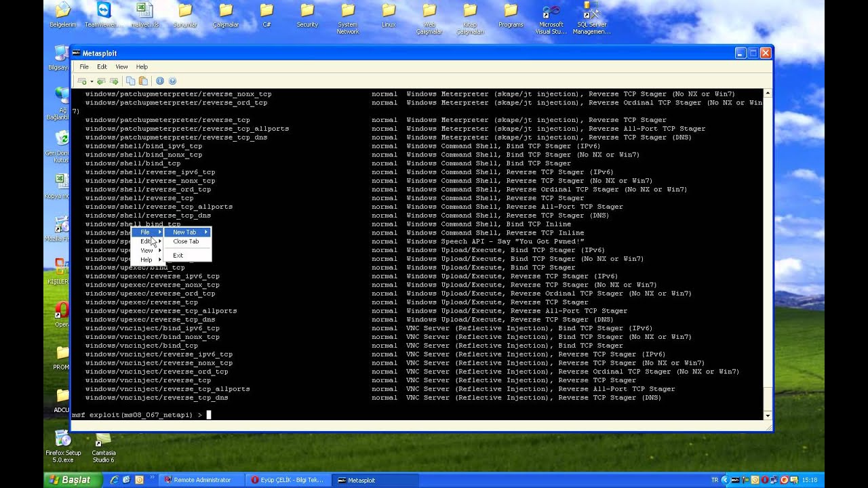
Task: Select the System Network desktop folder
Action: pos(348,19)
